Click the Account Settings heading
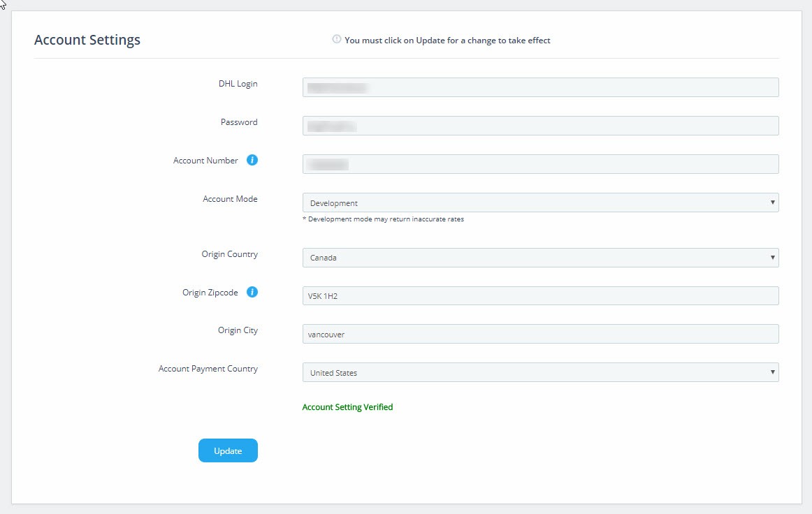 click(x=87, y=40)
